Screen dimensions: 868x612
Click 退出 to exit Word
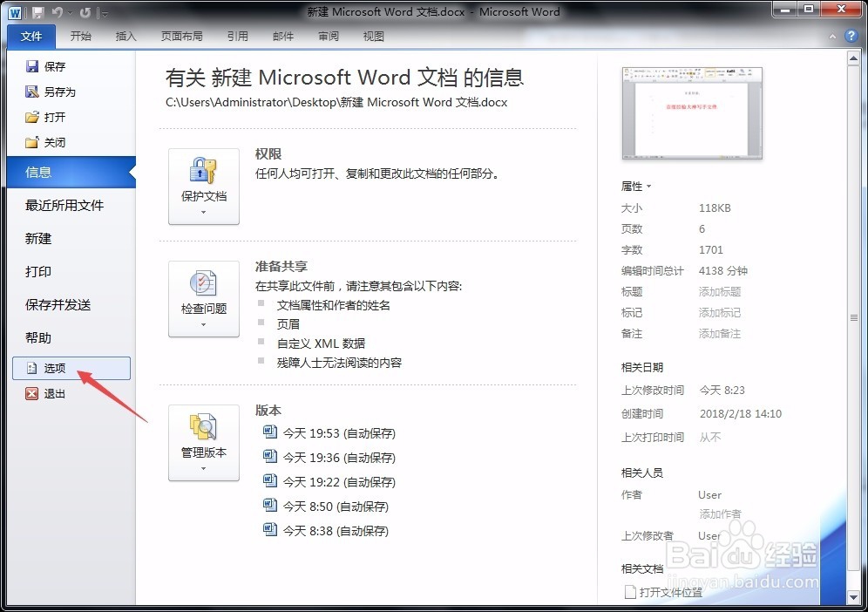(x=46, y=394)
